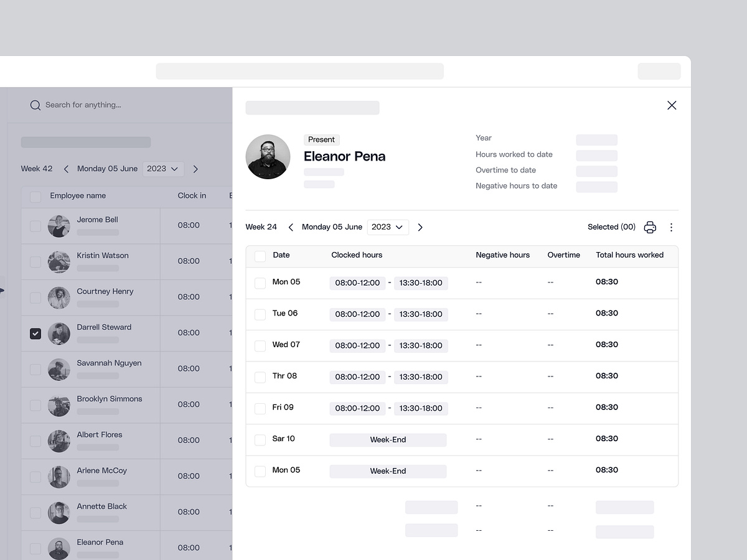
Task: Click the sidebar's next week arrow
Action: (x=195, y=169)
